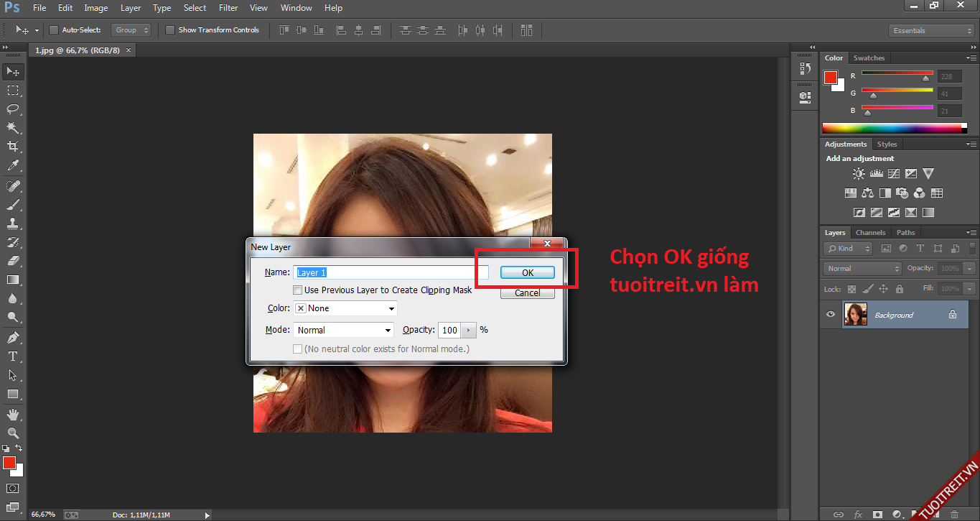Select the Horizontal Type tool
This screenshot has height=521, width=980.
pos(13,356)
